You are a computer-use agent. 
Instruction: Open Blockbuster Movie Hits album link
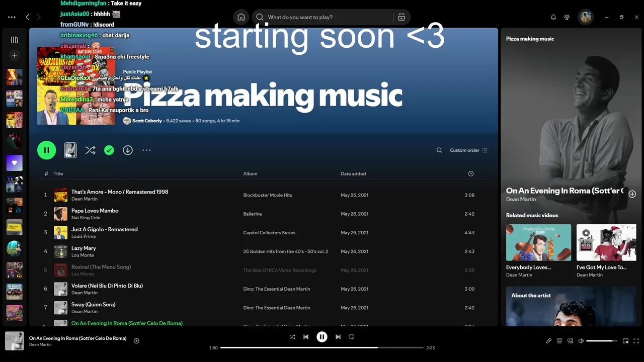tap(268, 195)
